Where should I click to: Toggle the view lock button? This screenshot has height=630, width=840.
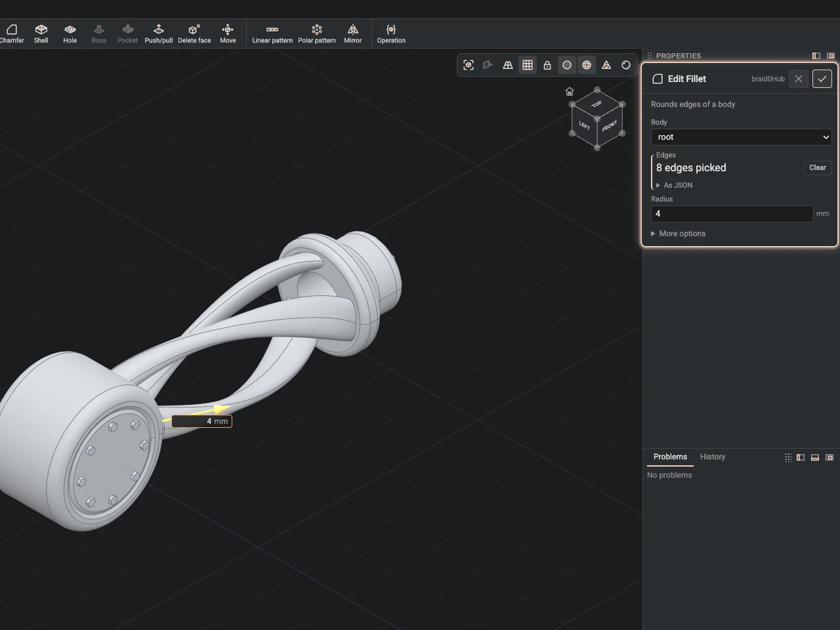(547, 65)
